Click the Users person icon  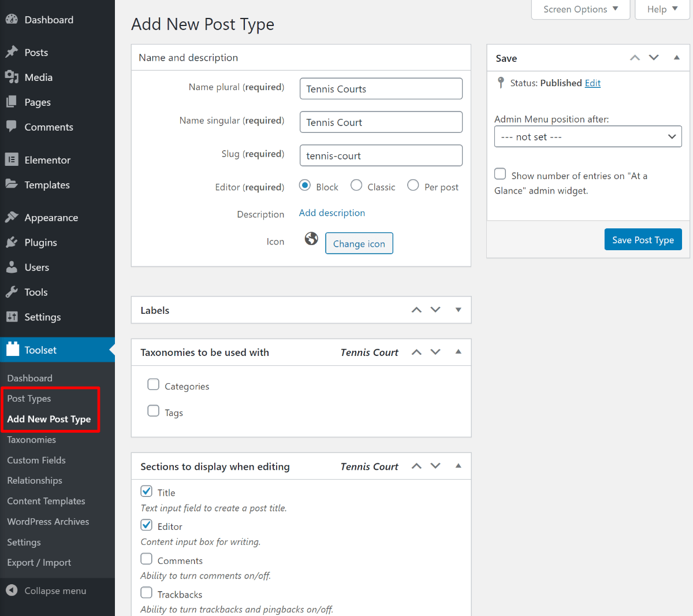[x=12, y=268]
